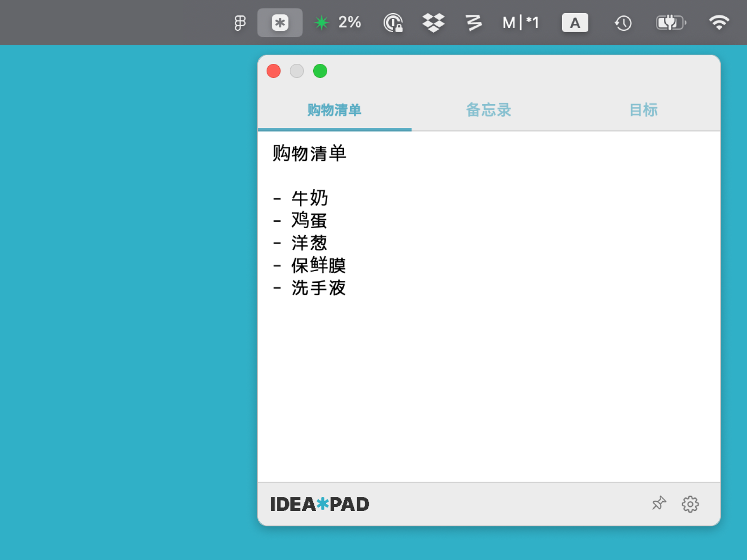Open the IdeaPad settings gear
Viewport: 747px width, 560px height.
click(691, 504)
